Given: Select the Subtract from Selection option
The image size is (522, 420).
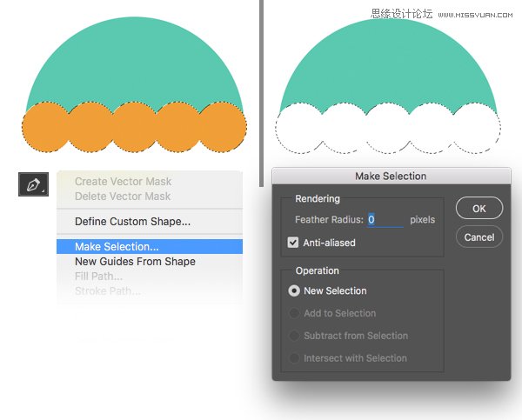Looking at the screenshot, I should [x=294, y=336].
